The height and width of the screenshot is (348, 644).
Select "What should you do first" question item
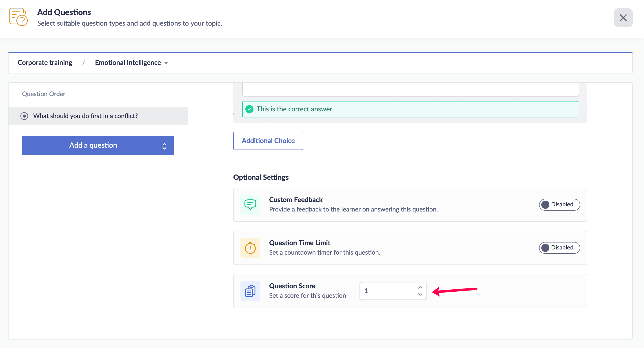86,116
